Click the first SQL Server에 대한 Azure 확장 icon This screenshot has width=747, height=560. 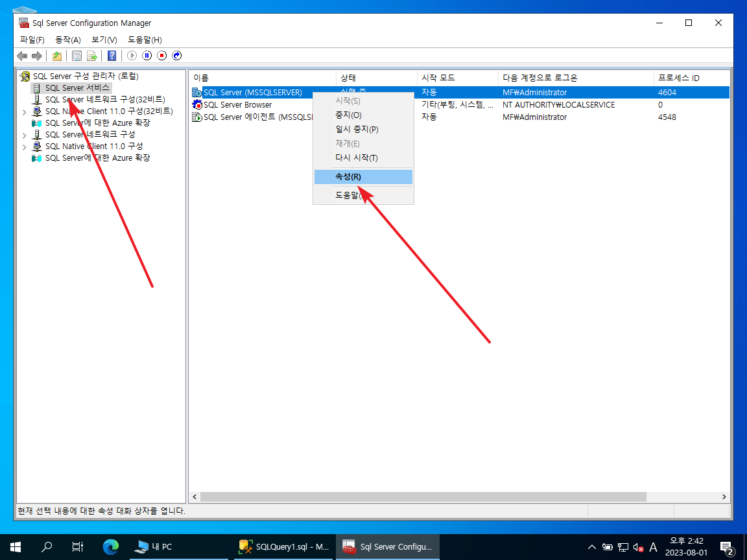[37, 123]
